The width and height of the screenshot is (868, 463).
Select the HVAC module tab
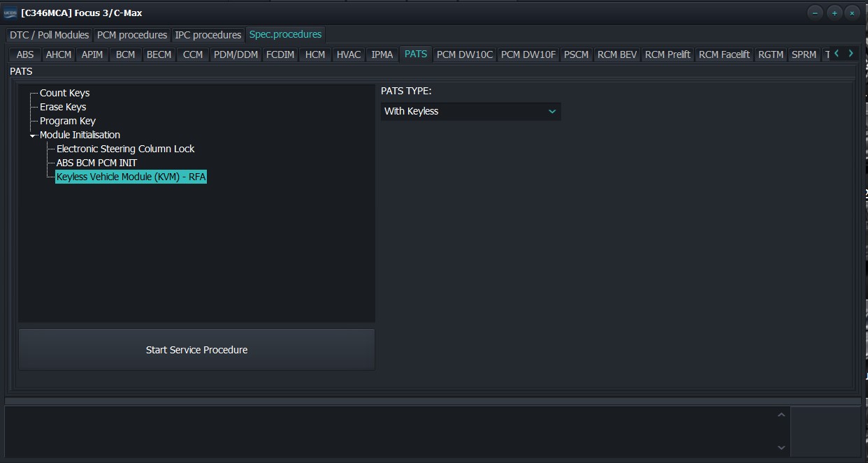(349, 54)
